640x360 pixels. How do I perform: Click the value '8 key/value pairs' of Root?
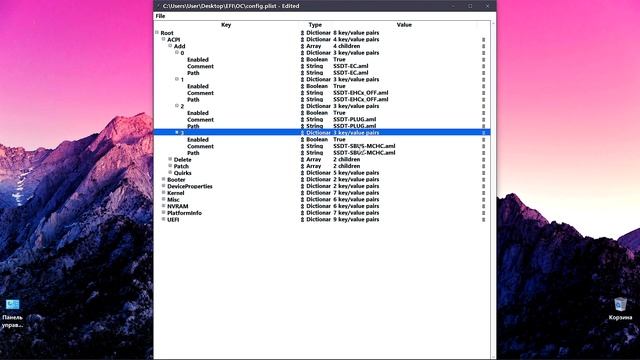(356, 33)
